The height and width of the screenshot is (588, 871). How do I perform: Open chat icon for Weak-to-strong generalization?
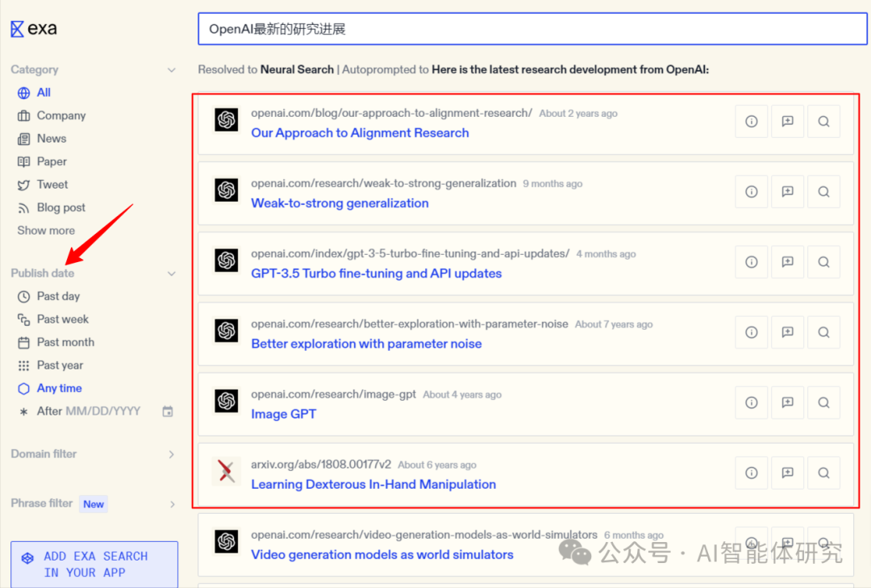(x=787, y=192)
